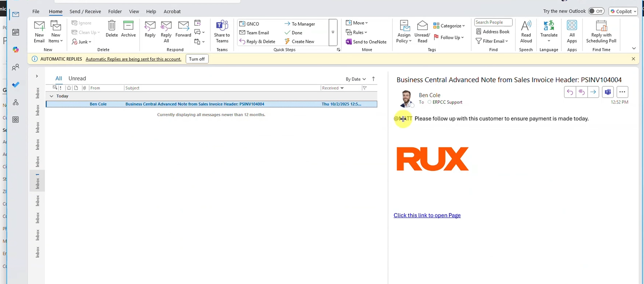Toggle Try the new Outlook switch
644x284 pixels.
596,11
